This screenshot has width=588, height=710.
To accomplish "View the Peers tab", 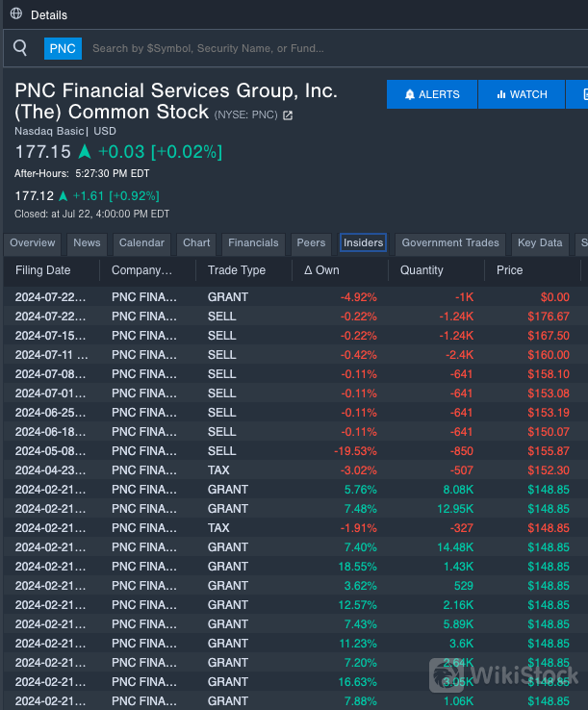I will (311, 243).
